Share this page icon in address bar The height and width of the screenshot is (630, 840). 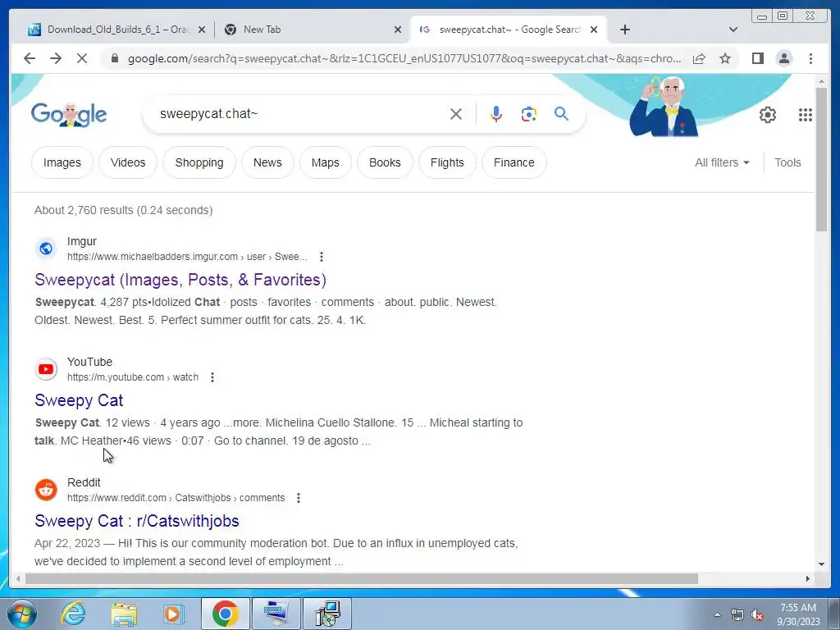coord(699,58)
